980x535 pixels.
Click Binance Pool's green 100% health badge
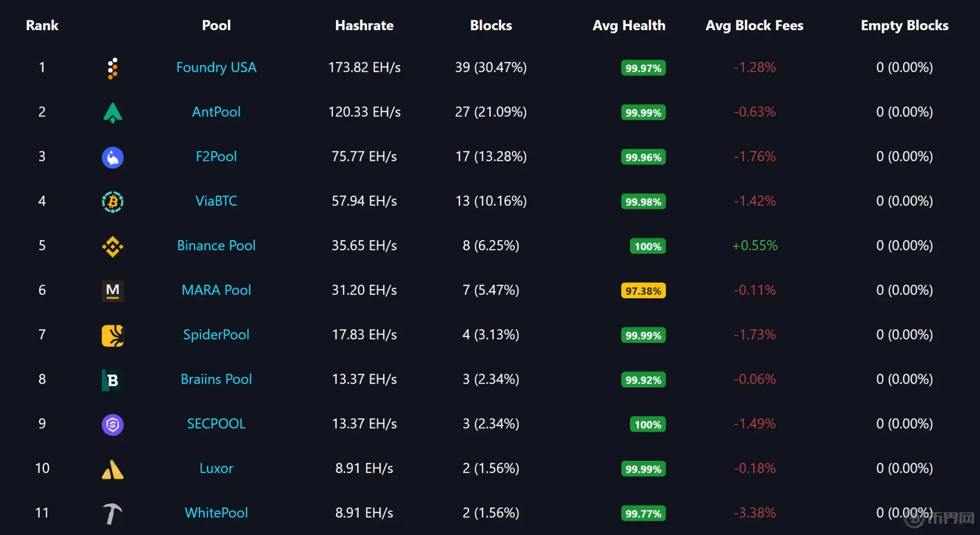click(x=648, y=246)
